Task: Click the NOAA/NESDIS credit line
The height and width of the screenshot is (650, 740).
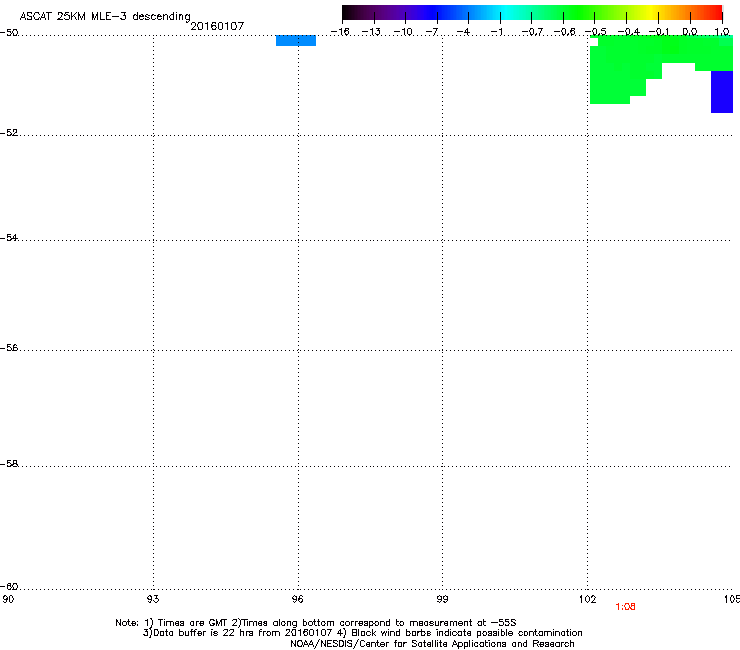Action: [x=432, y=644]
